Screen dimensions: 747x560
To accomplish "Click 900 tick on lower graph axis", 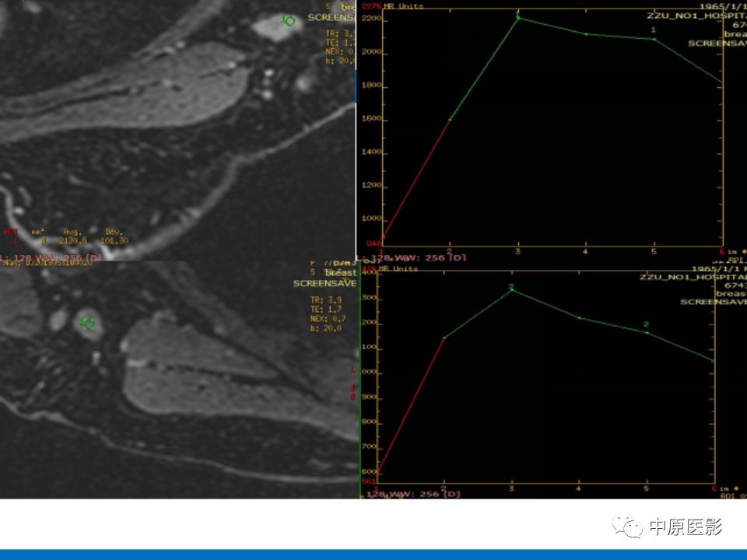I will coord(369,397).
